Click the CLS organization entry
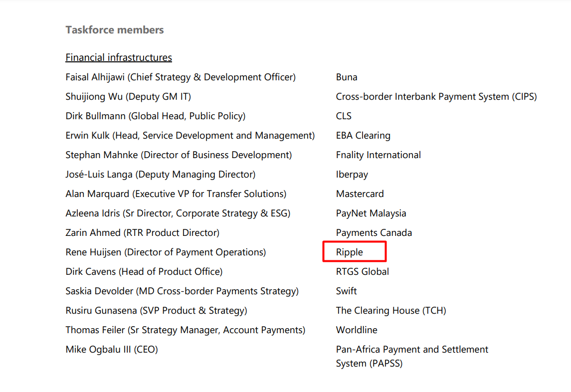Image resolution: width=571 pixels, height=392 pixels. click(344, 116)
